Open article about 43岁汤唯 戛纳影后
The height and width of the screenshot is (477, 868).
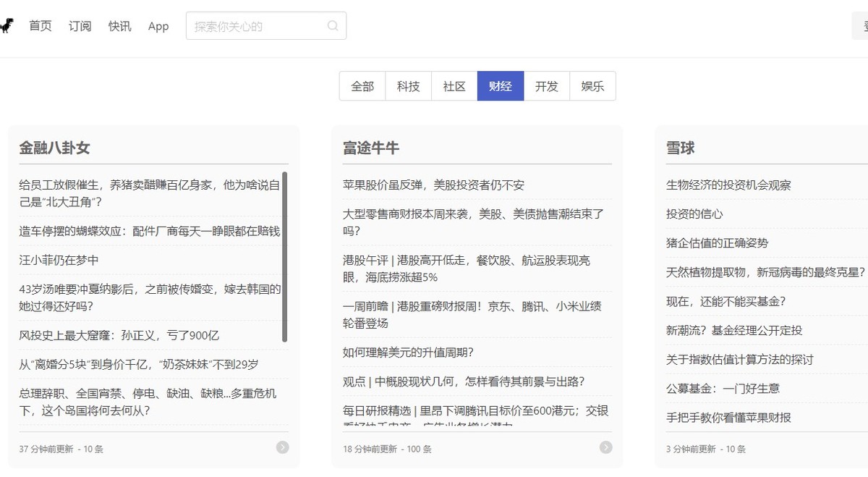pyautogui.click(x=150, y=297)
